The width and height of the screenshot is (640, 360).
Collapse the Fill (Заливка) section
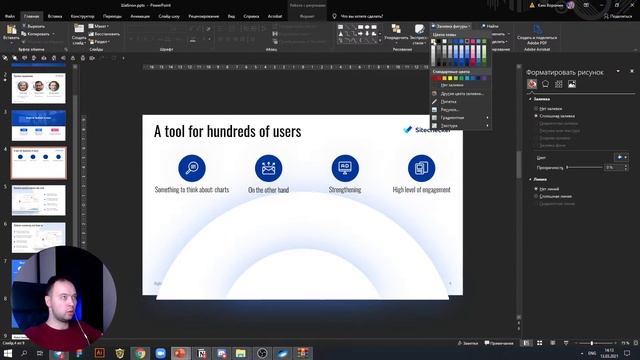tap(530, 99)
